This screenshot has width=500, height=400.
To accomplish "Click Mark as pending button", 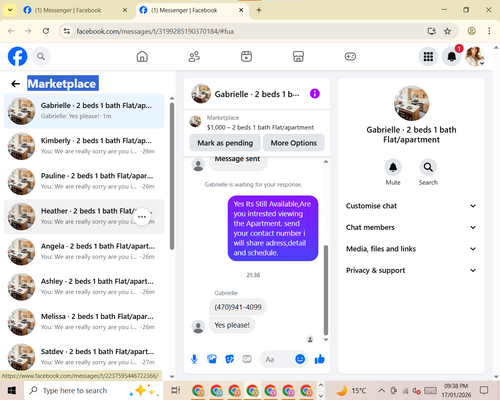I will [225, 143].
